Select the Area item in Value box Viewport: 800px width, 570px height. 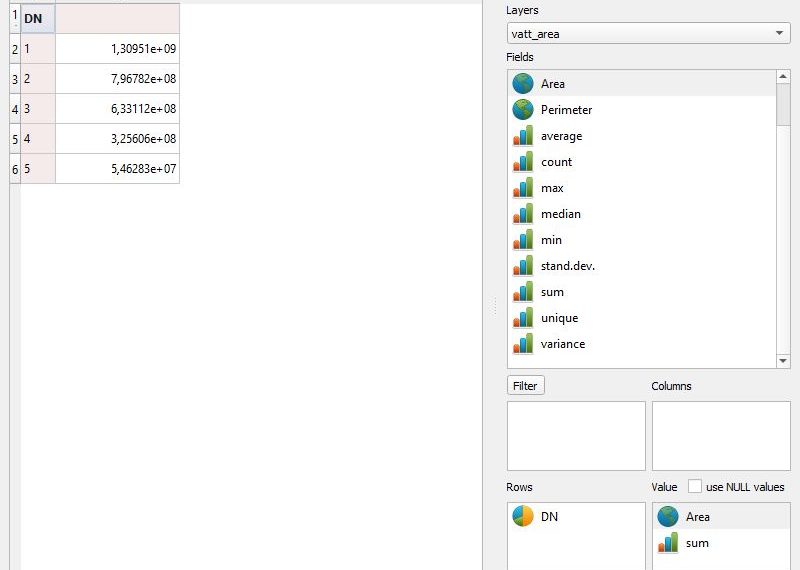[x=697, y=517]
